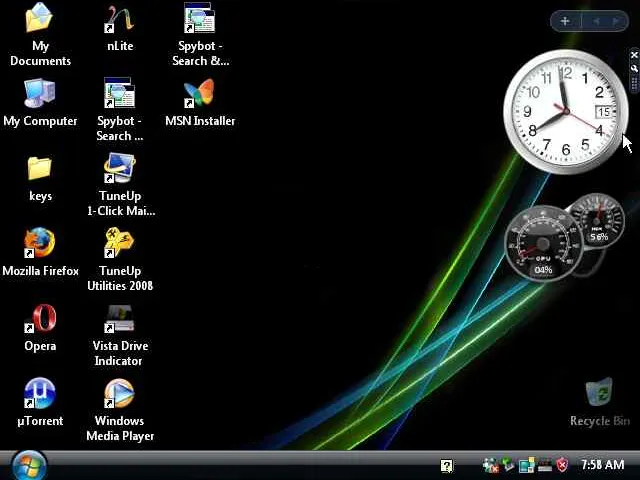Click the question mark tray icon
Image resolution: width=640 pixels, height=480 pixels.
click(447, 465)
